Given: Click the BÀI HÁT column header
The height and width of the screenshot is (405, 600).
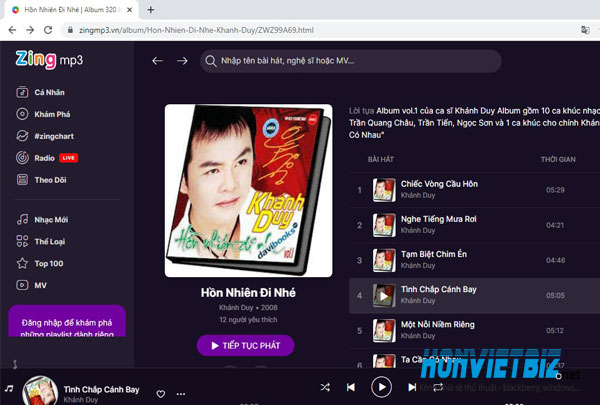Looking at the screenshot, I should (380, 159).
